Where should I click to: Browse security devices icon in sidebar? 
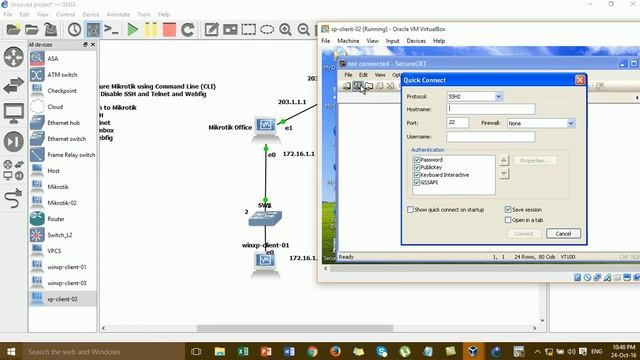(13, 142)
